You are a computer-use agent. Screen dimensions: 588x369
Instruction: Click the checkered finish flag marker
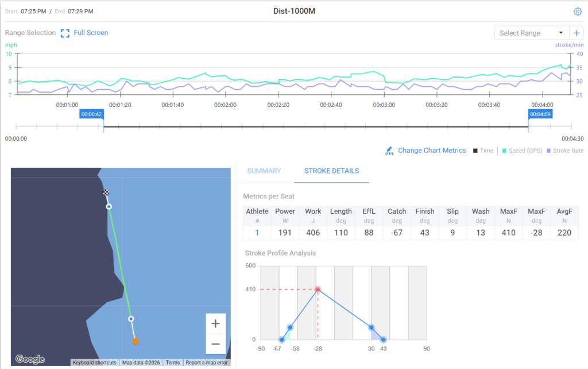click(106, 193)
